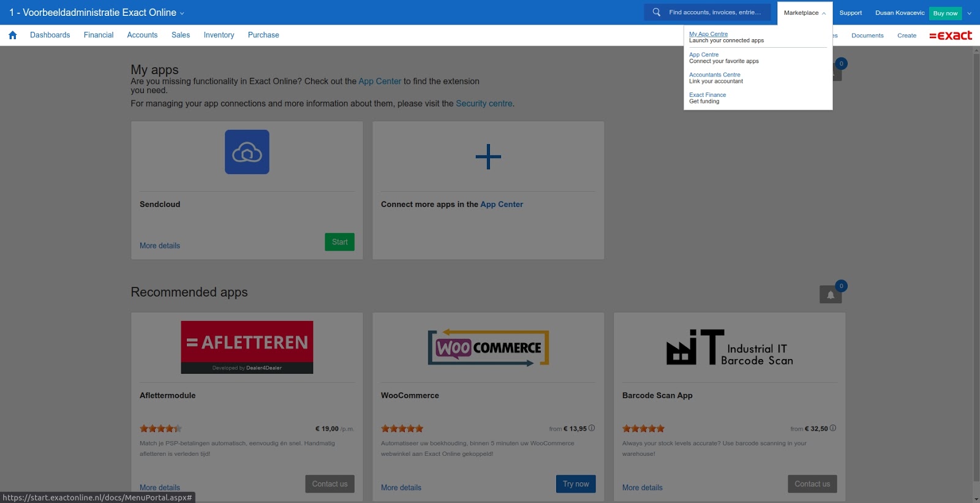Image resolution: width=980 pixels, height=503 pixels.
Task: Click Try now for WooCommerce
Action: pyautogui.click(x=576, y=484)
